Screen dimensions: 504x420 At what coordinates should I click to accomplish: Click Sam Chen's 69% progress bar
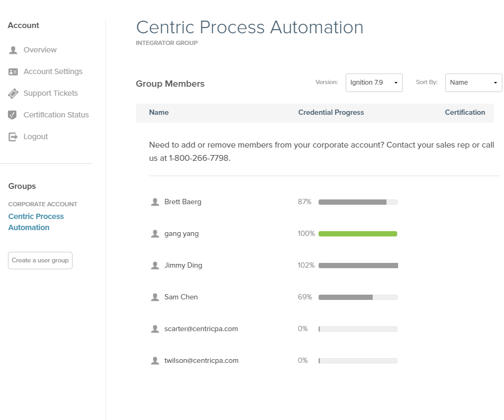(358, 297)
